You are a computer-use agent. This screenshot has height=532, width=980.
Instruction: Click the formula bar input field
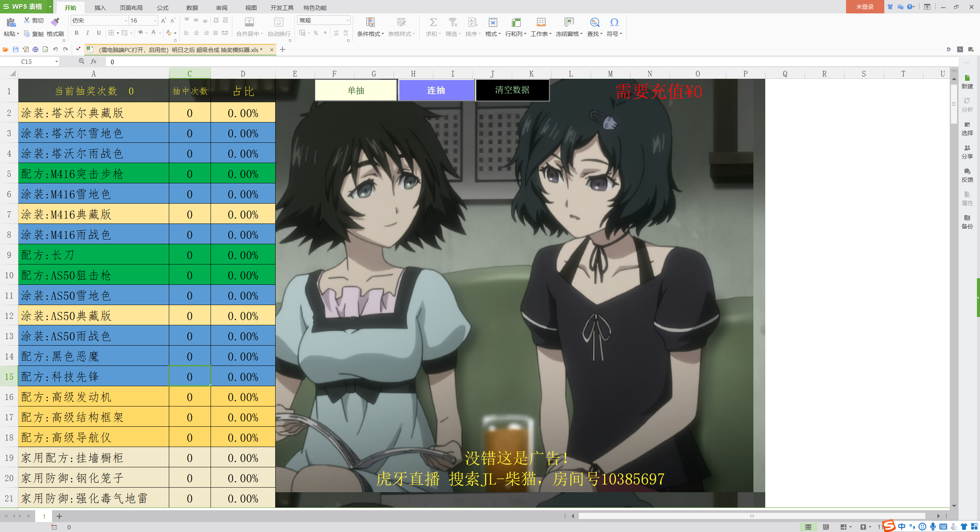[532, 62]
